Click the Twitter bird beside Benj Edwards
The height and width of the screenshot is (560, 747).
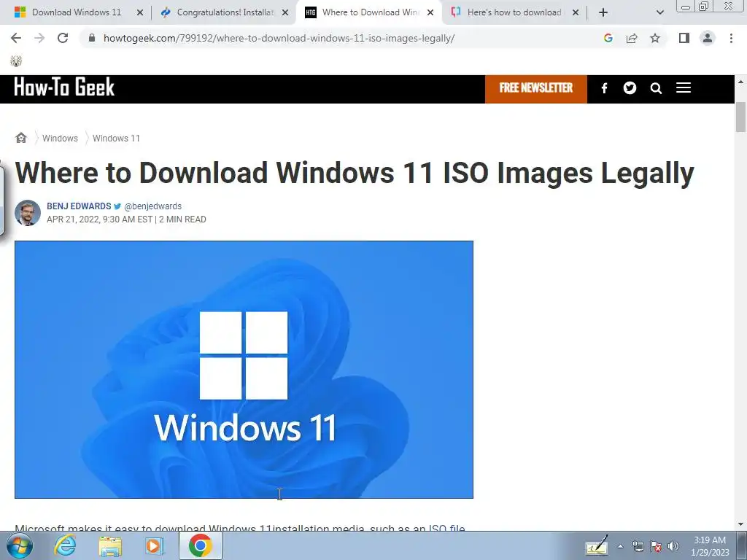117,206
